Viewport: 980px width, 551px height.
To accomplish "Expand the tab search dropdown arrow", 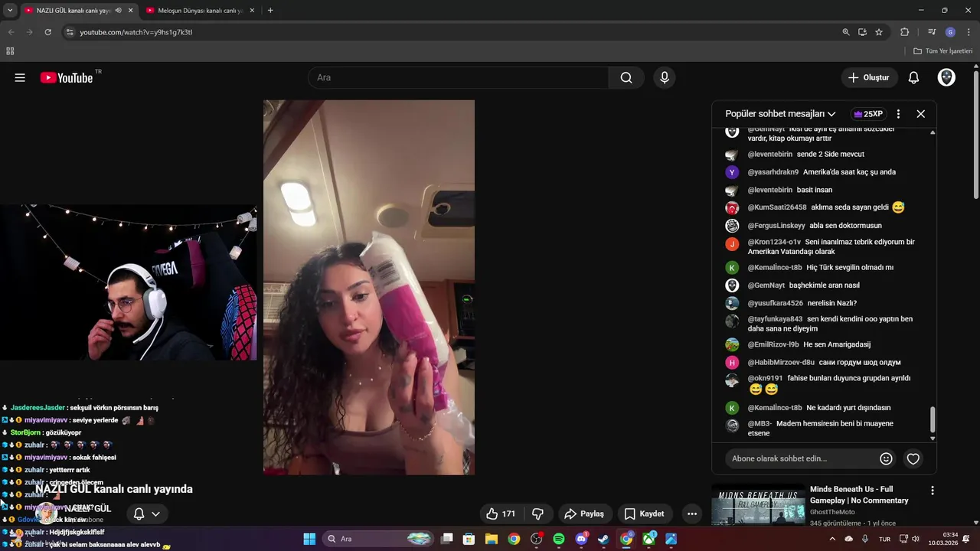I will [x=9, y=11].
